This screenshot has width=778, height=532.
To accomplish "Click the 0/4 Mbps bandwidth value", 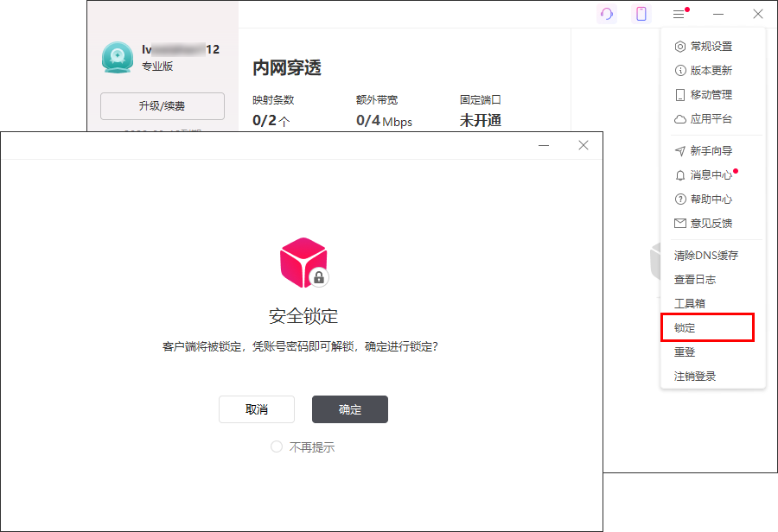I will 384,121.
